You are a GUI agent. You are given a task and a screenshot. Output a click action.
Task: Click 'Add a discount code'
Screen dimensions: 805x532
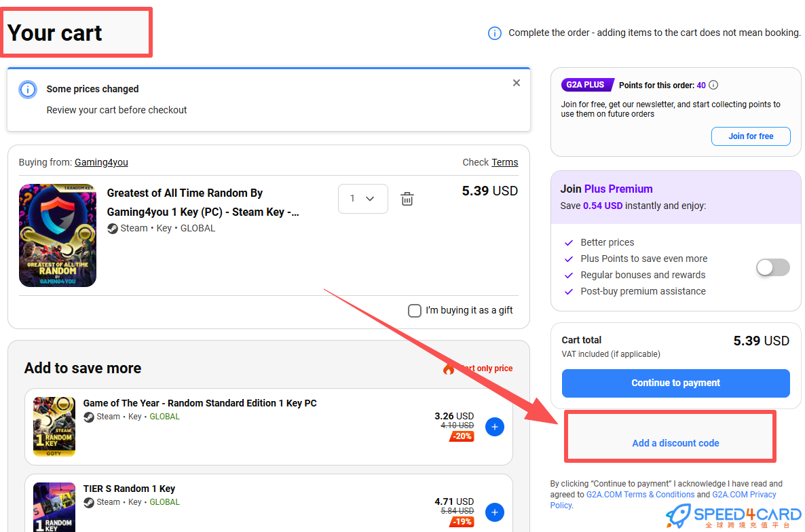pyautogui.click(x=675, y=443)
